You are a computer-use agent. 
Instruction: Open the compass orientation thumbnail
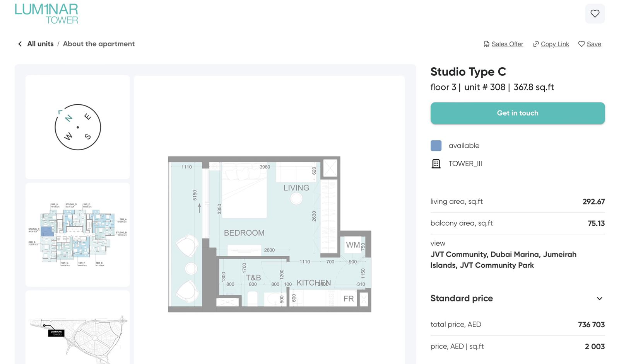[x=77, y=127]
